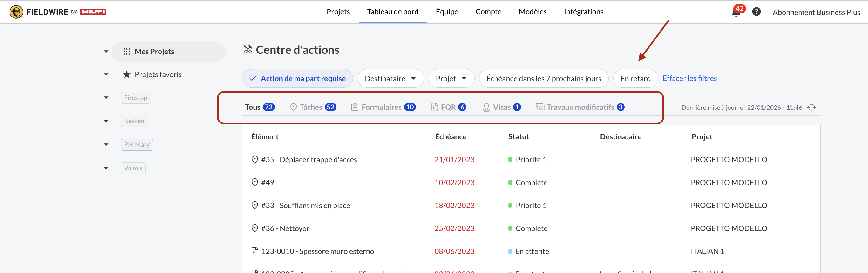Open the notifications bell with 42 badge
This screenshot has width=868, height=273.
736,12
